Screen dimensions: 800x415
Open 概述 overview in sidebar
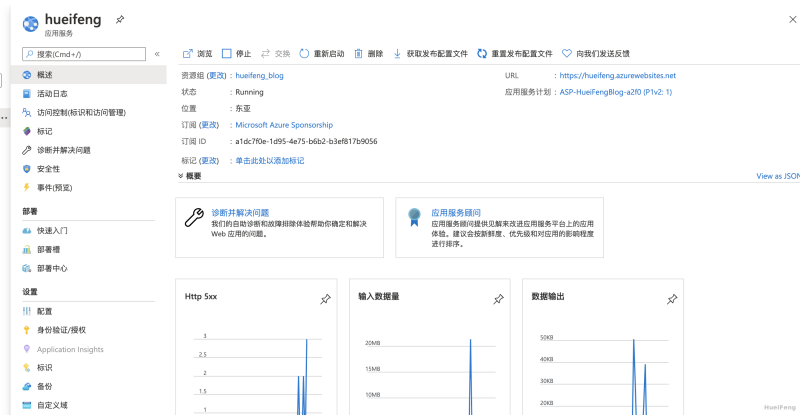tap(88, 75)
